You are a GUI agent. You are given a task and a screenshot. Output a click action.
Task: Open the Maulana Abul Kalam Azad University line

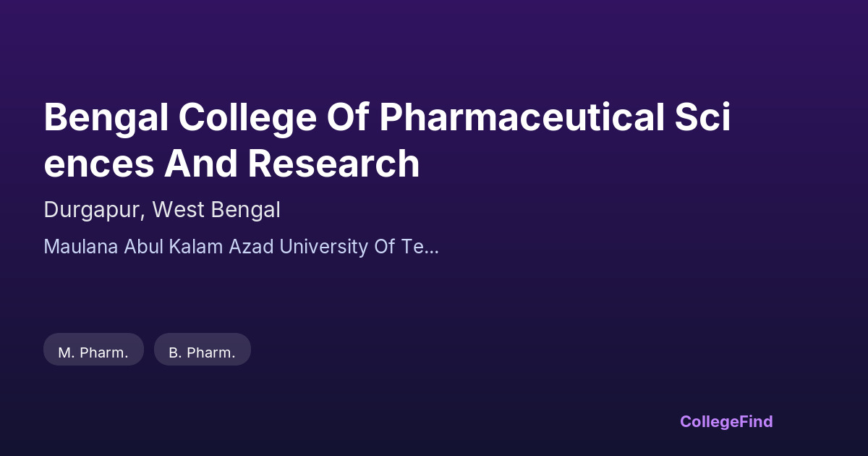tap(241, 247)
